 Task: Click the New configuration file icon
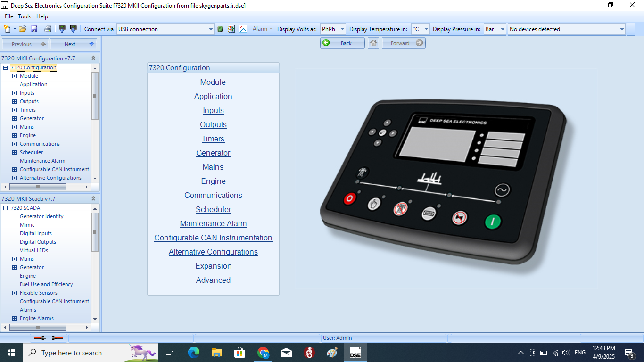pos(8,29)
